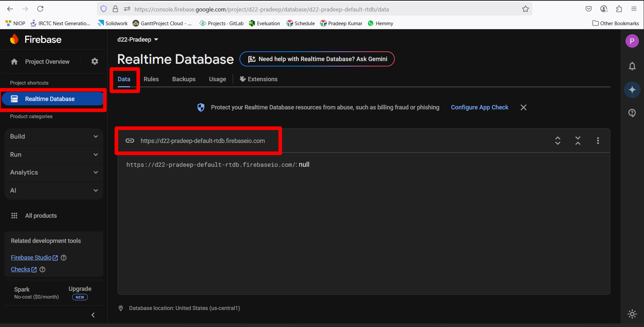Expand the Run category
644x327 pixels.
click(x=54, y=155)
